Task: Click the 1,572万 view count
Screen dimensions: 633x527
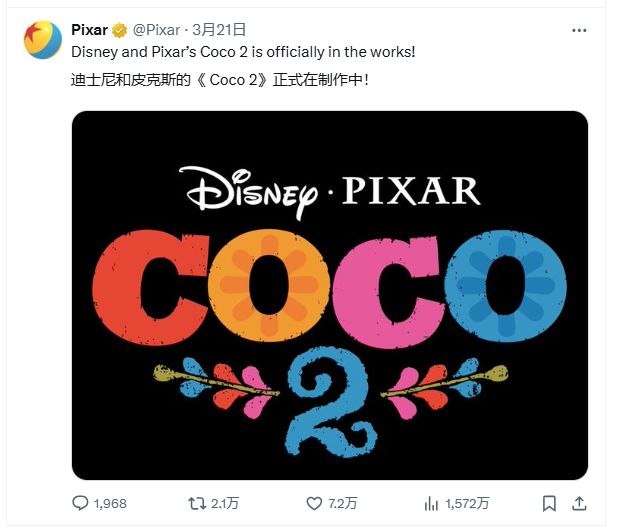Action: click(468, 503)
